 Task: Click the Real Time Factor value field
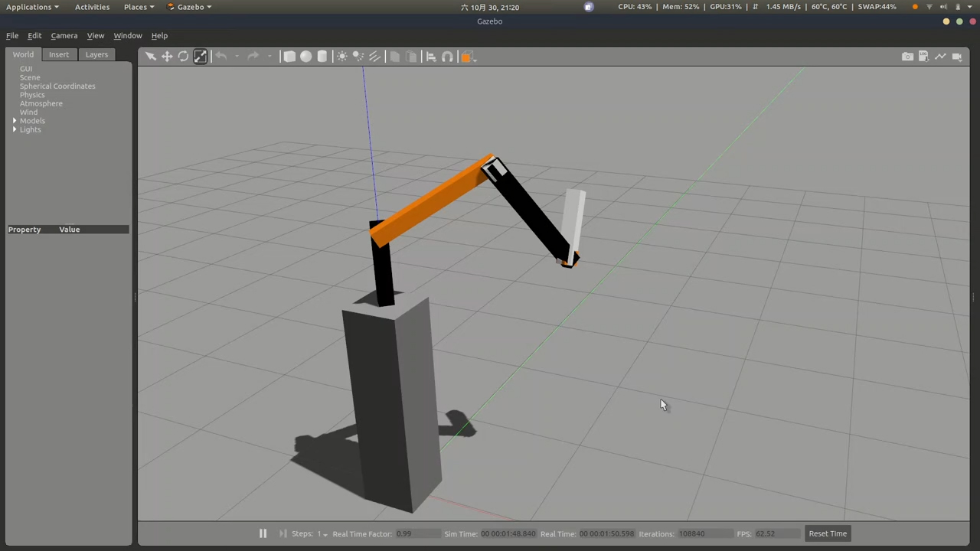[418, 533]
